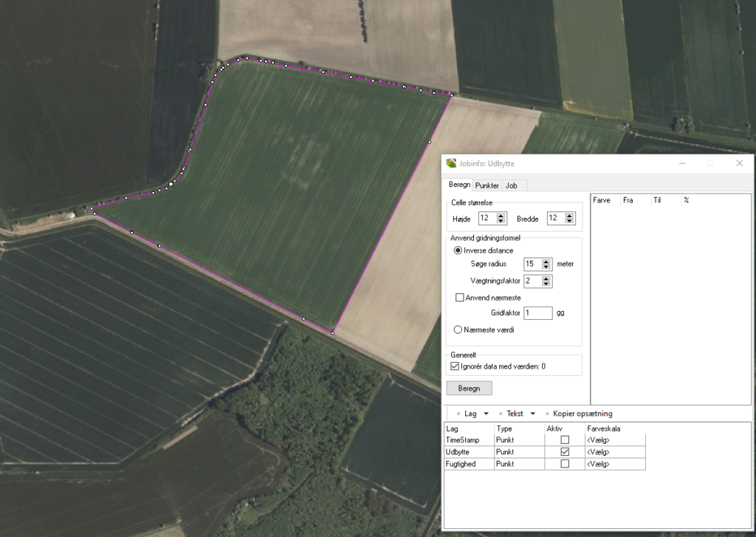Switch to the Punkter tab
The width and height of the screenshot is (756, 537).
(487, 185)
